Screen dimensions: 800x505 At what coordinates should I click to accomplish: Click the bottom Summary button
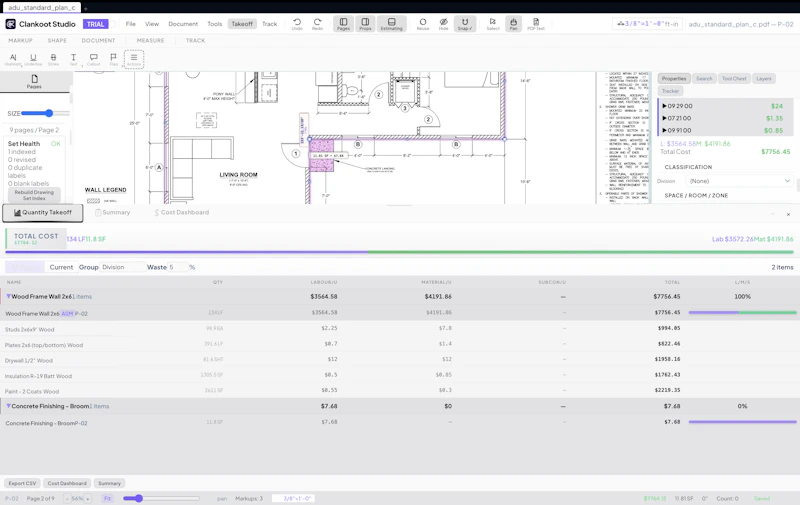coord(109,483)
